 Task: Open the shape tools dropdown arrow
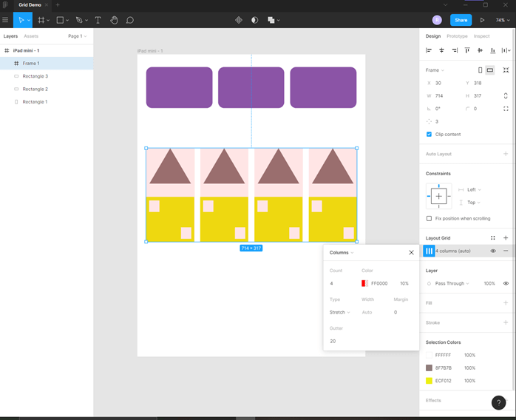[x=67, y=21]
